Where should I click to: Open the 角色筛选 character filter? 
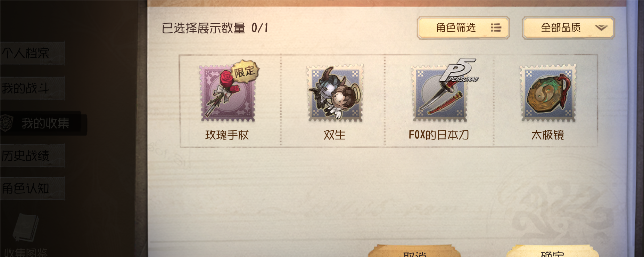point(463,28)
